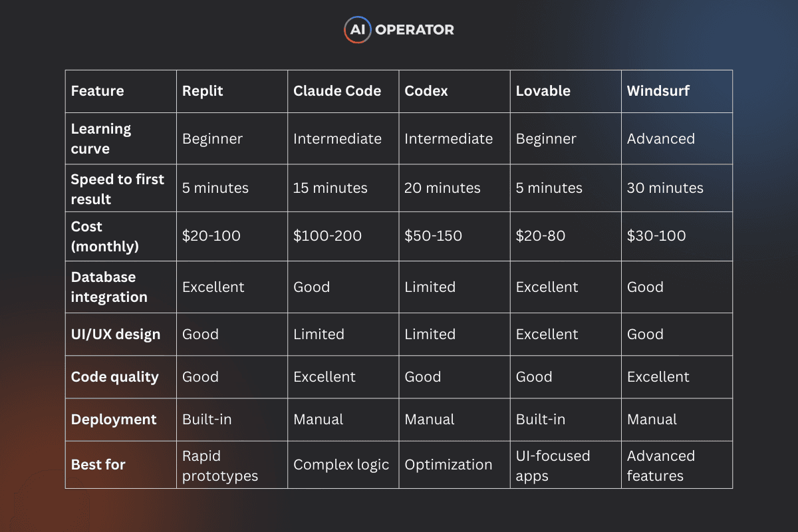Select the Cost (monthly) row label
This screenshot has height=532, width=798.
coord(105,236)
